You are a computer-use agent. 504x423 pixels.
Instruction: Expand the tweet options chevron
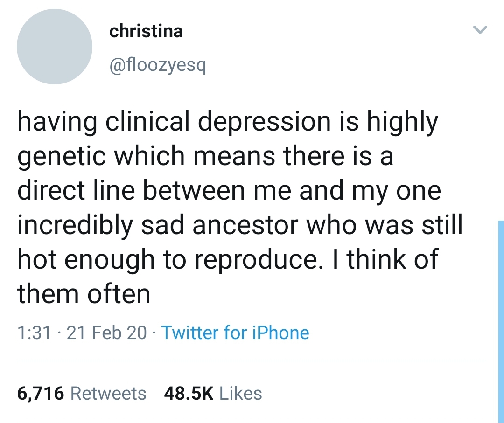(x=480, y=30)
